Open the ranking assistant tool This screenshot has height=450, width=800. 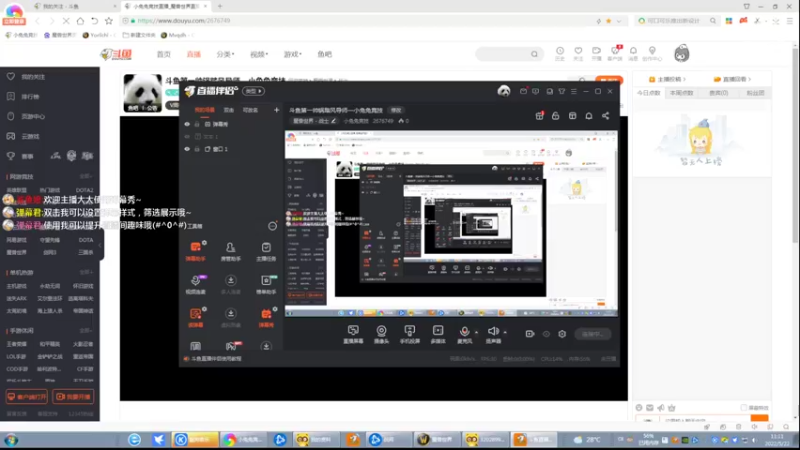click(x=266, y=285)
